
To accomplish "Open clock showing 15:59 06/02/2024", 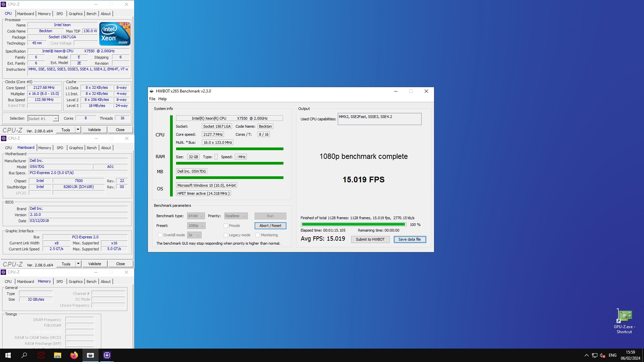I will [x=630, y=355].
